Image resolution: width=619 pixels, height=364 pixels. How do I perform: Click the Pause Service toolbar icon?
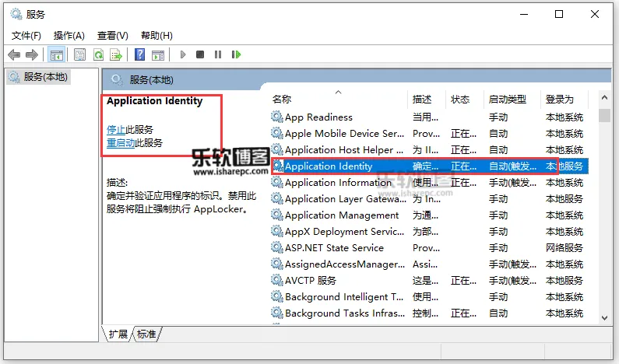tap(218, 54)
